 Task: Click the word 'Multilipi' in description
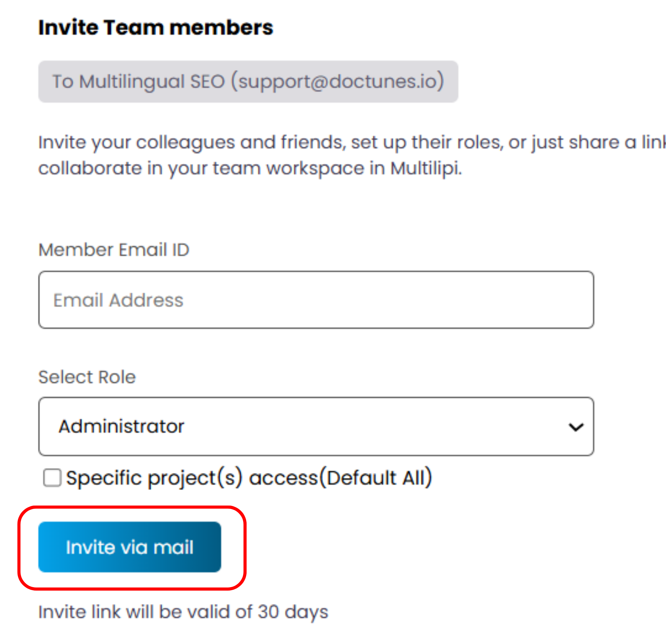pos(426,168)
